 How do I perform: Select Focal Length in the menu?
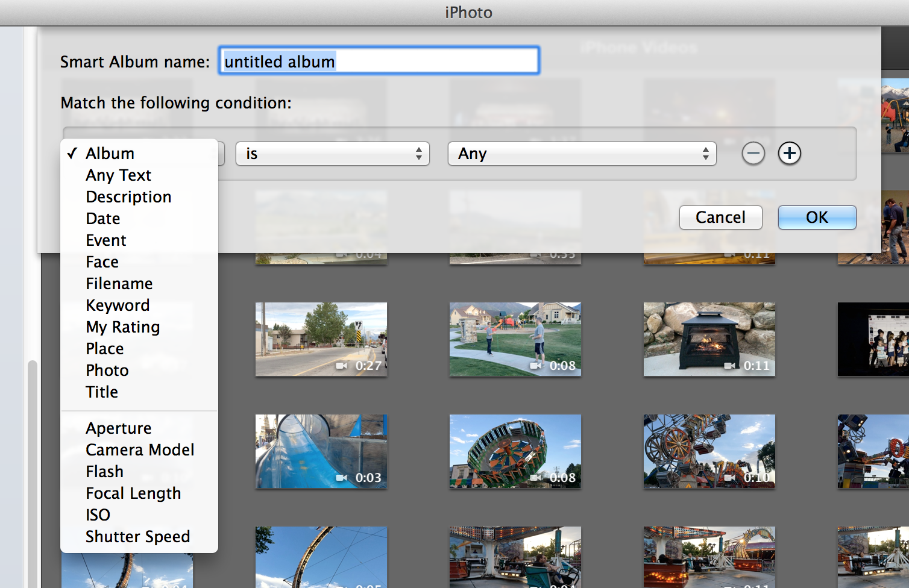(x=139, y=493)
